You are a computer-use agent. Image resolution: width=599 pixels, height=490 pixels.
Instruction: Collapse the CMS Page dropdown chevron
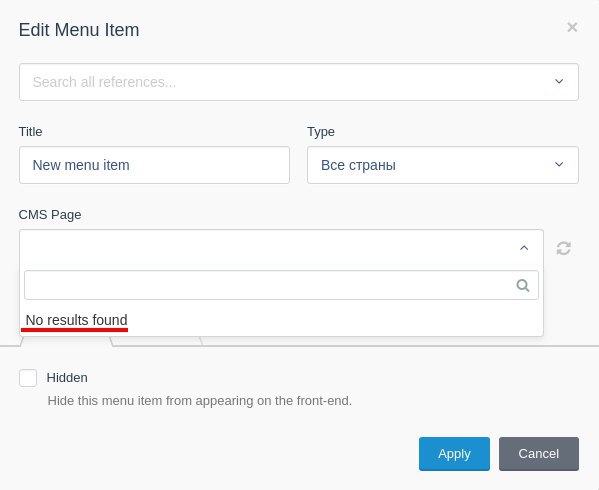[x=524, y=248]
